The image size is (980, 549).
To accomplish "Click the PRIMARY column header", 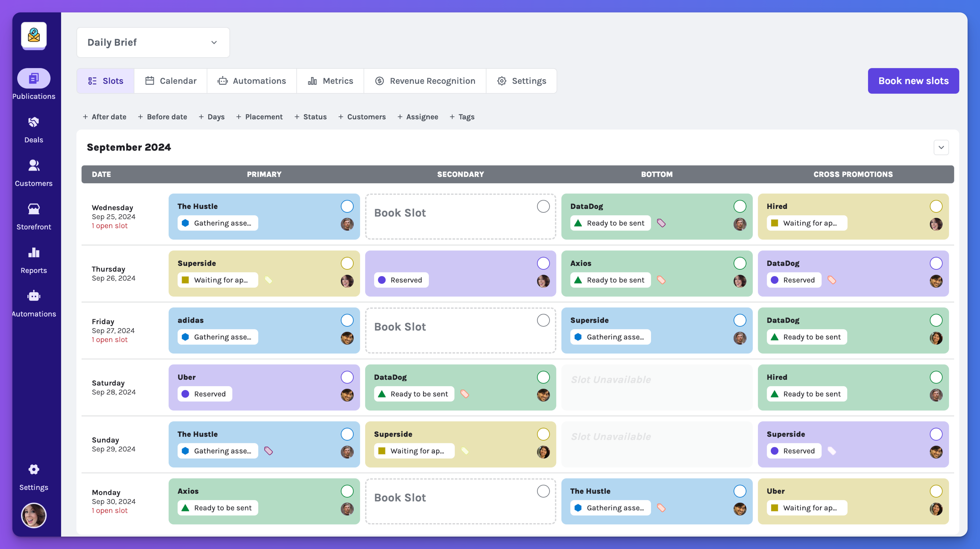I will tap(264, 174).
